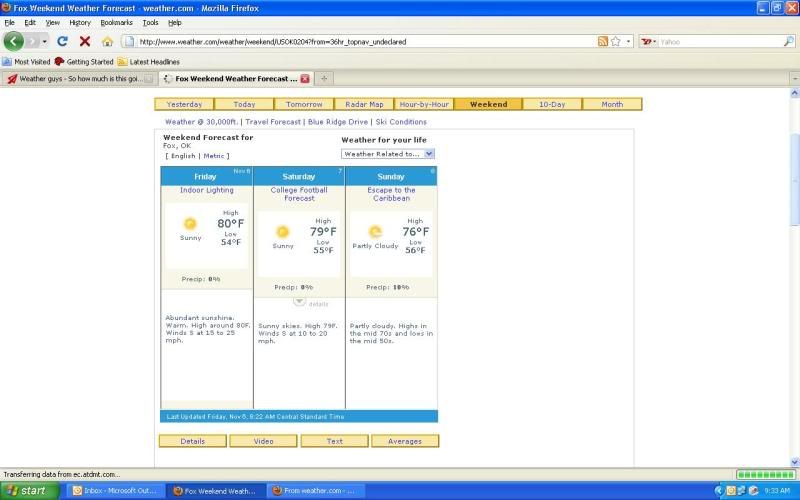Expand the Weather Related to... dropdown
Image resolution: width=800 pixels, height=500 pixels.
388,154
